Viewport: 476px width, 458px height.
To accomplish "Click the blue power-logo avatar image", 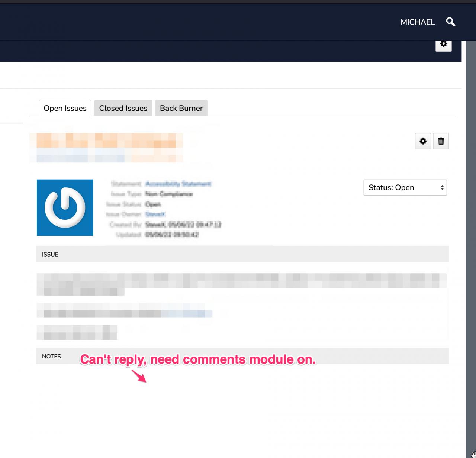I will coord(65,207).
